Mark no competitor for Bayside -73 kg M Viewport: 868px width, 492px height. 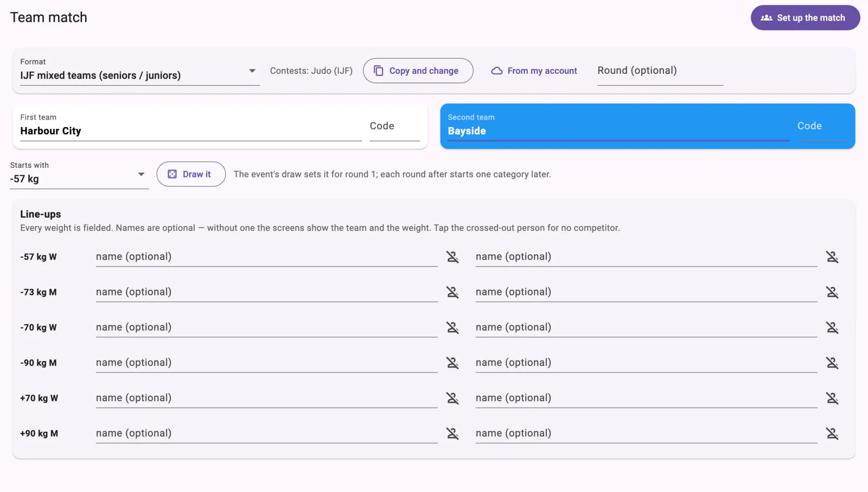pos(832,292)
